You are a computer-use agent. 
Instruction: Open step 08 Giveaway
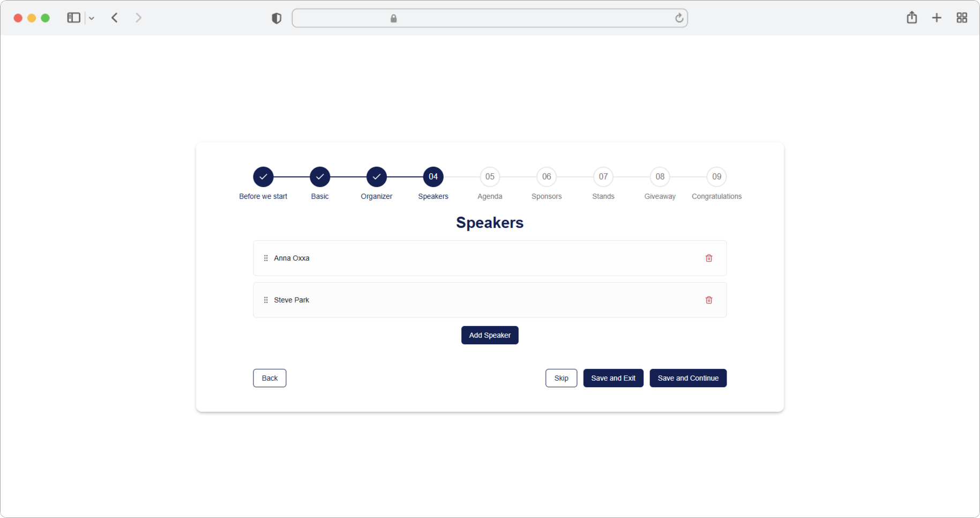click(x=660, y=176)
